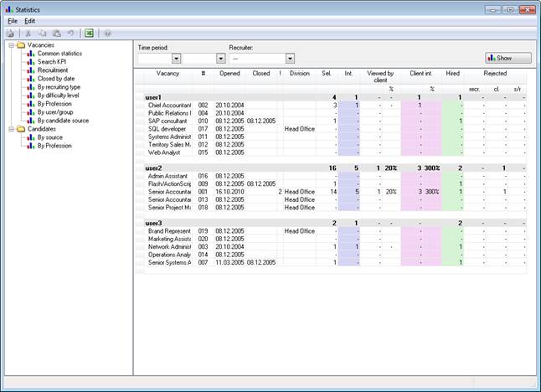Select Recruitment report in tree
The image size is (541, 392).
click(x=53, y=70)
